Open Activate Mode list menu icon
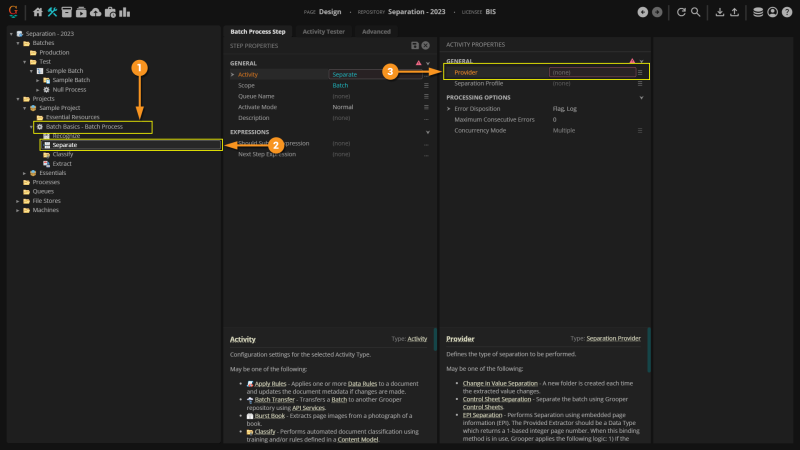 [x=426, y=107]
